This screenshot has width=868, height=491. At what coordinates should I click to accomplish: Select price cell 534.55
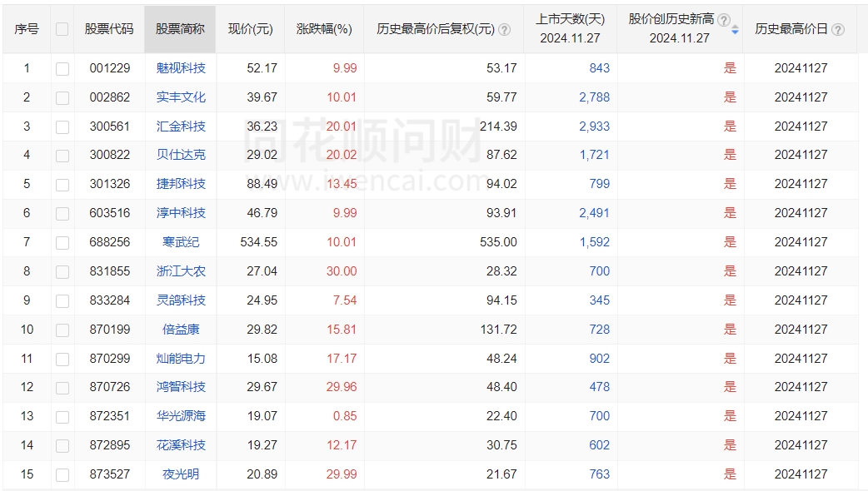[x=258, y=242]
